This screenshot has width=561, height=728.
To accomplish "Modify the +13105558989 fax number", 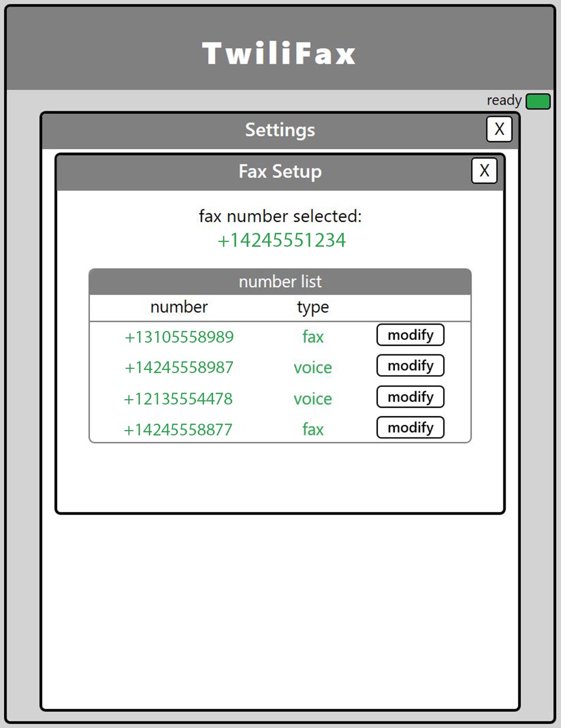I will pos(410,335).
